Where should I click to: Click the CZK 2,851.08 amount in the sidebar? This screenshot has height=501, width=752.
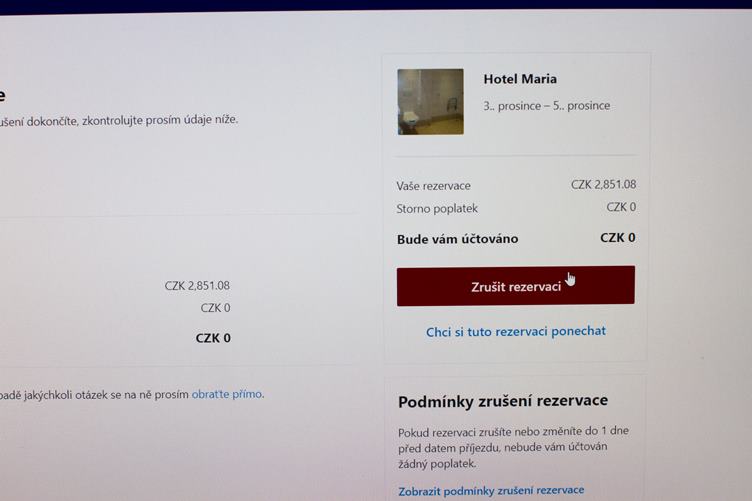point(603,184)
